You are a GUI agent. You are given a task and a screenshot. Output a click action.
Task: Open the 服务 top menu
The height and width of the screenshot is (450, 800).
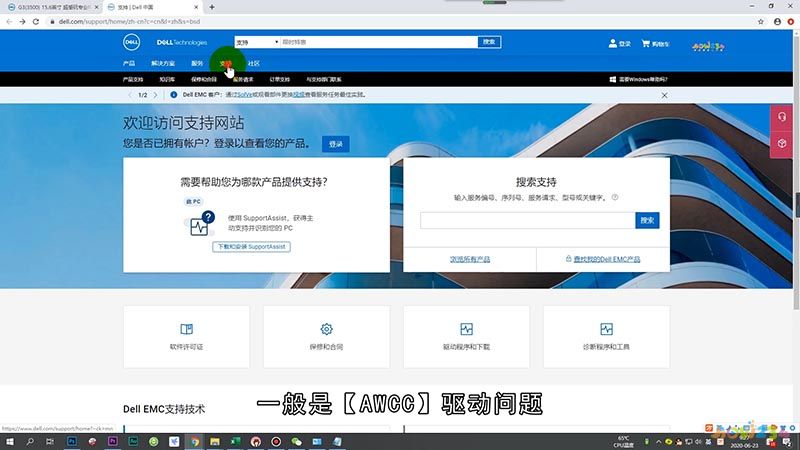[197, 63]
